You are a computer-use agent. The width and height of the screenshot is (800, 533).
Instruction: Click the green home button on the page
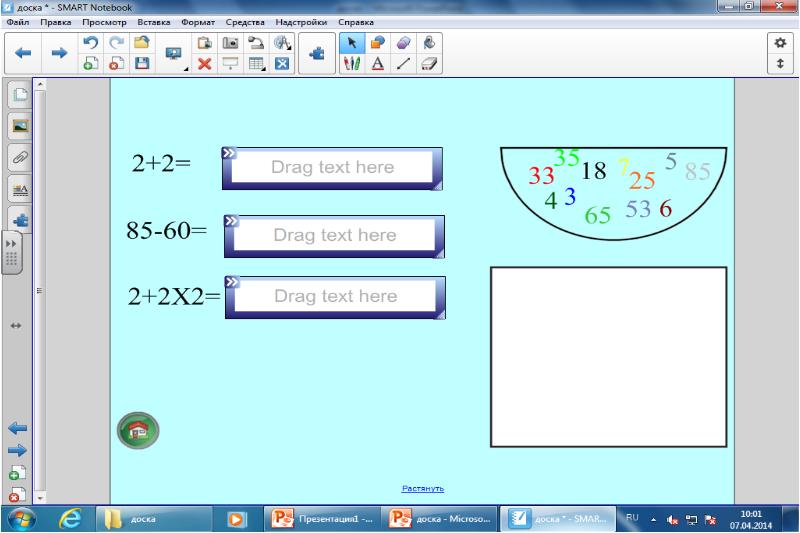pyautogui.click(x=137, y=431)
